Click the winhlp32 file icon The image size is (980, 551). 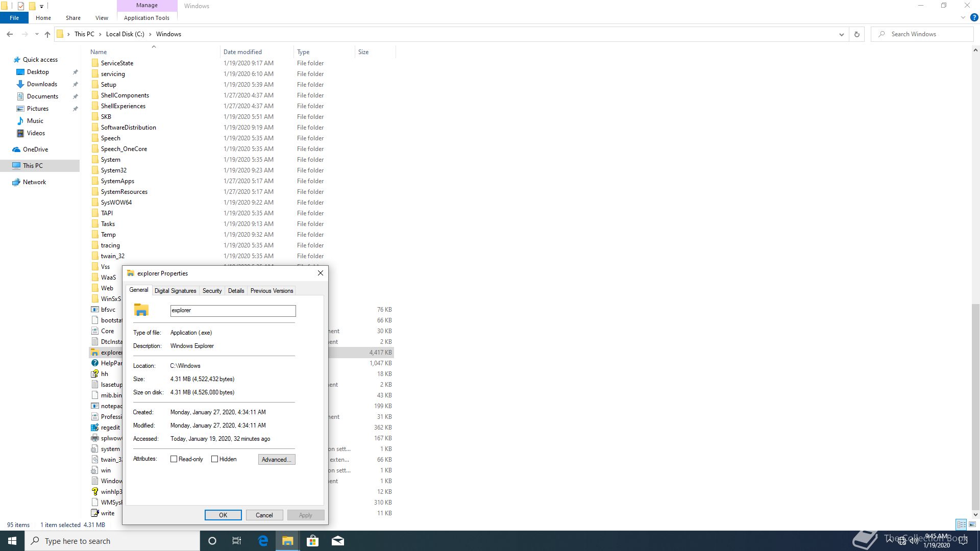[x=94, y=492]
